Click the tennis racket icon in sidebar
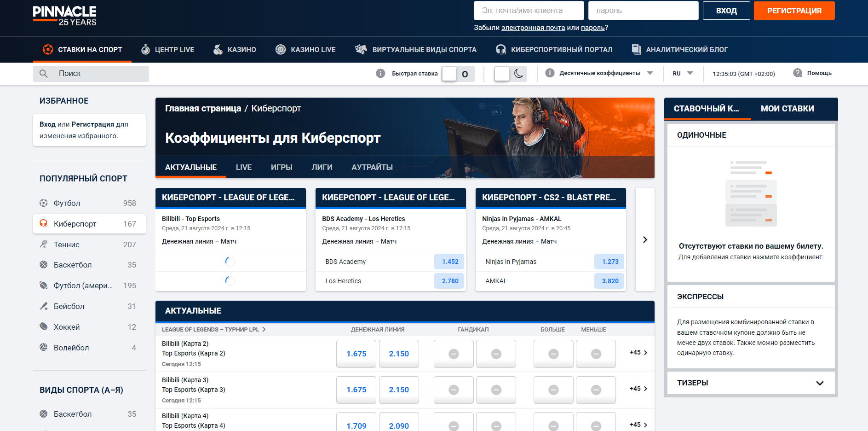Screen dimensions: 868x431 (44, 244)
